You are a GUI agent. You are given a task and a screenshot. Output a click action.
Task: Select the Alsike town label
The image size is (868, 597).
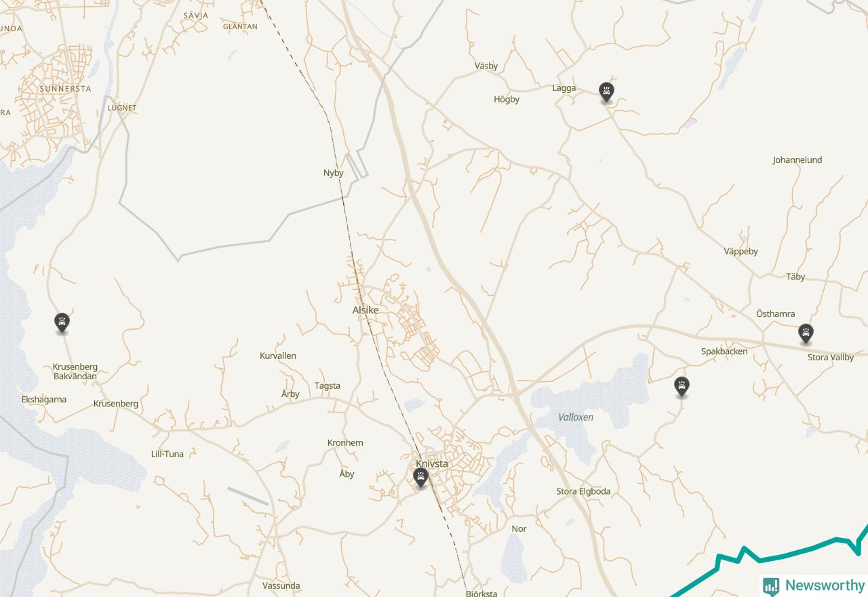click(x=366, y=310)
